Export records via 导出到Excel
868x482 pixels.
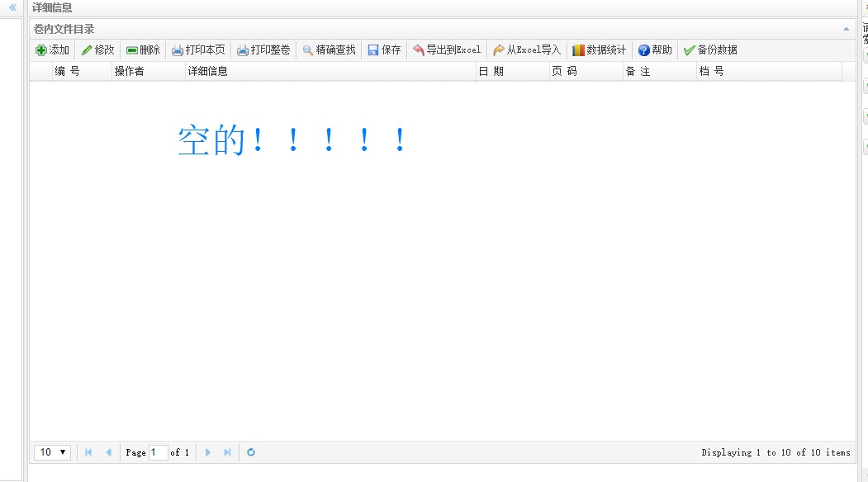click(447, 50)
